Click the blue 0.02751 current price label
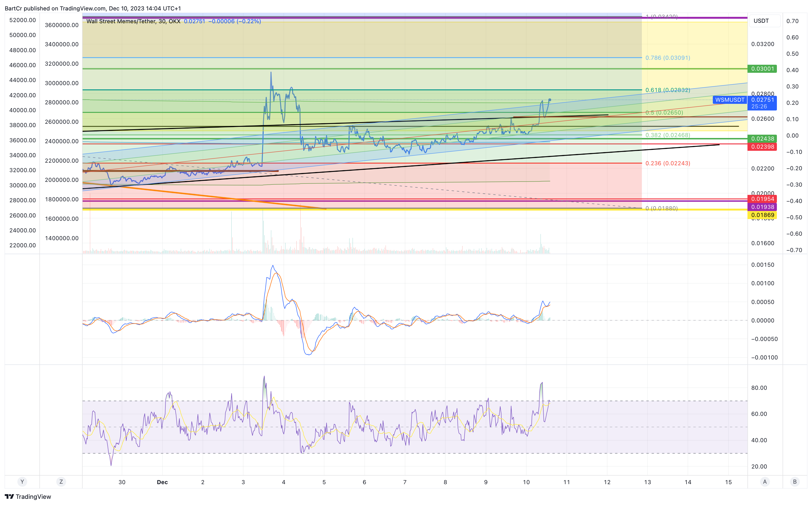Viewport: 812px width, 505px height. pyautogui.click(x=762, y=100)
